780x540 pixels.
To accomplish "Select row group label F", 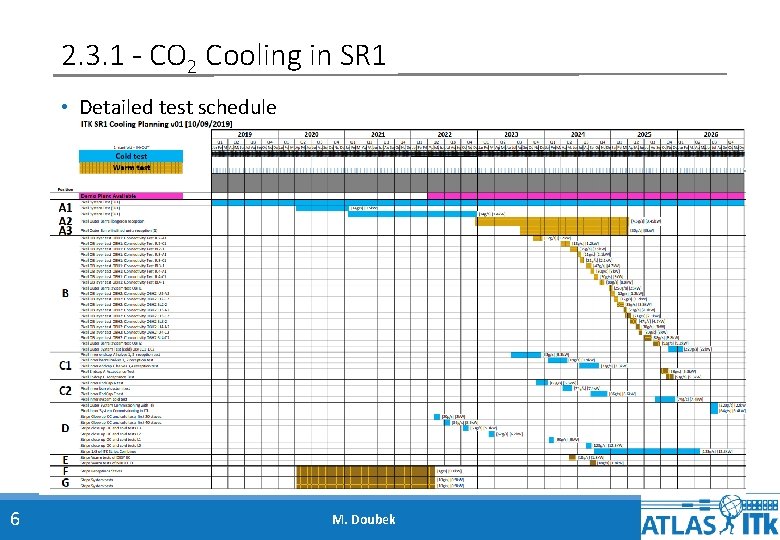I will 65,470.
